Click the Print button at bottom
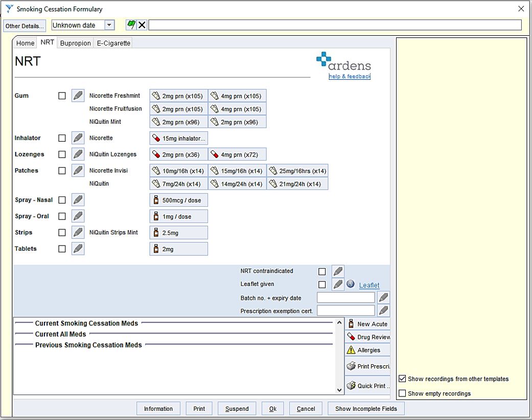The image size is (532, 420). pos(199,409)
